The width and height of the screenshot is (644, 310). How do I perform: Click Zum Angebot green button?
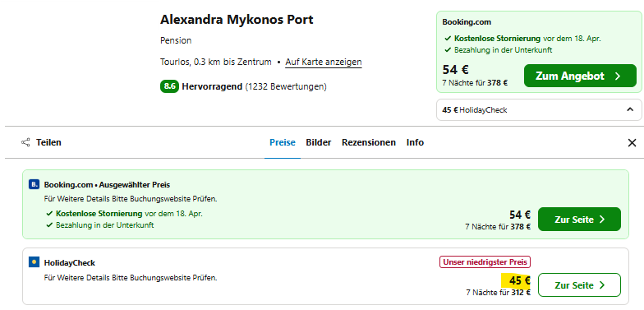click(x=580, y=76)
